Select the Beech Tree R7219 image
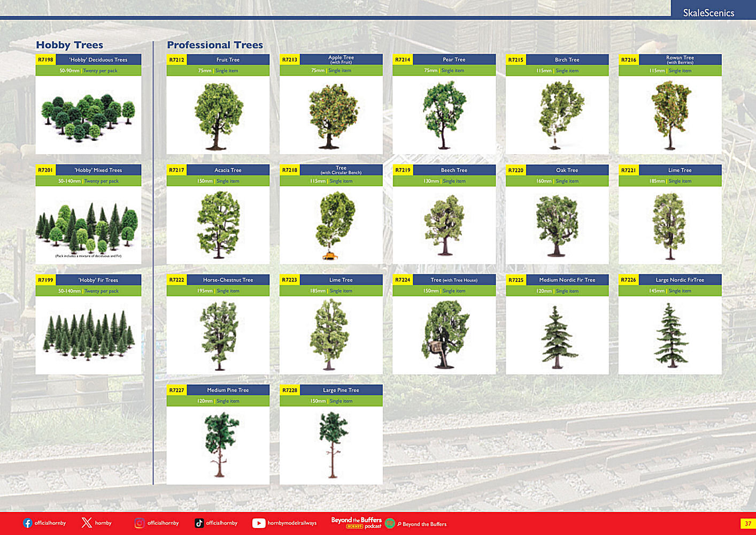Viewport: 756px width, 535px height. (x=444, y=225)
